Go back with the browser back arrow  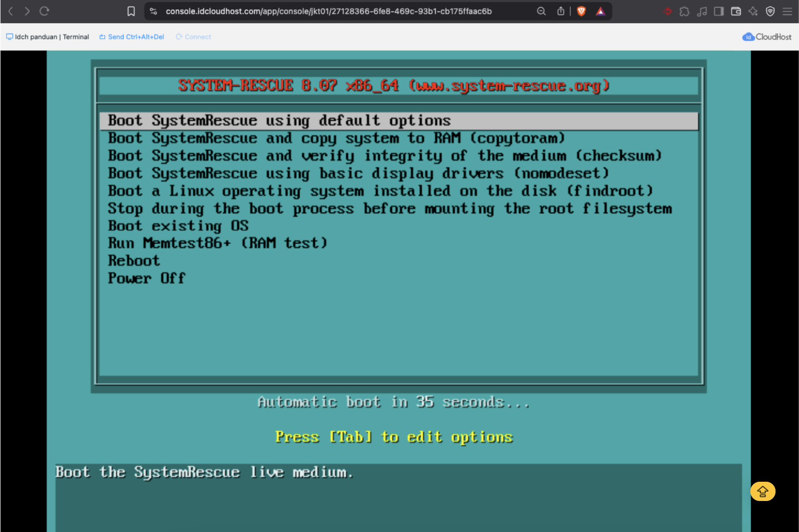pyautogui.click(x=11, y=11)
